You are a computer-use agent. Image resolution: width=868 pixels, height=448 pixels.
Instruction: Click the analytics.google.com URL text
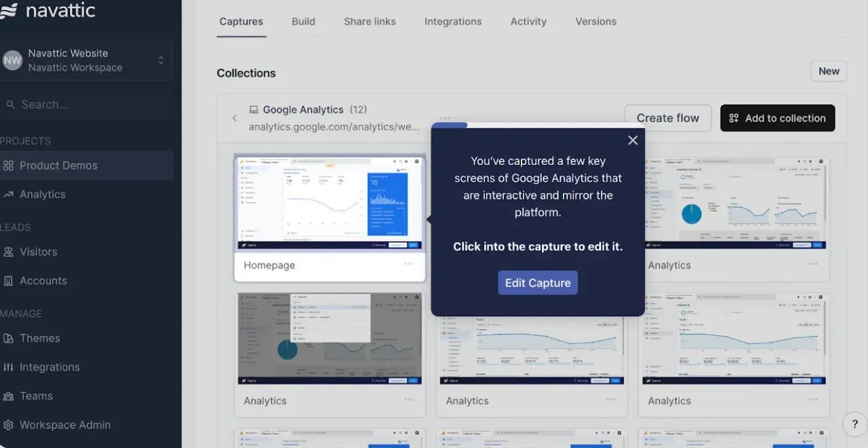tap(334, 127)
